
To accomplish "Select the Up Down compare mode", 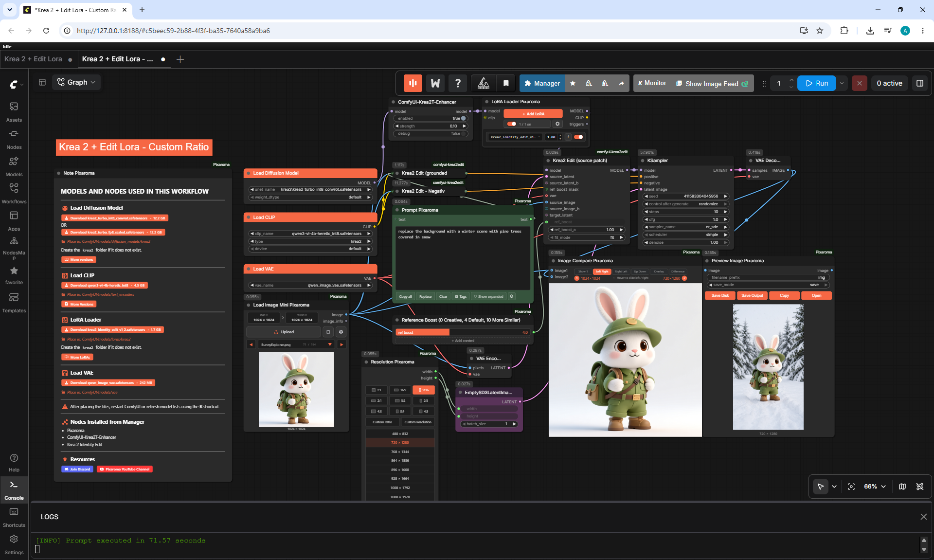I will tap(640, 271).
